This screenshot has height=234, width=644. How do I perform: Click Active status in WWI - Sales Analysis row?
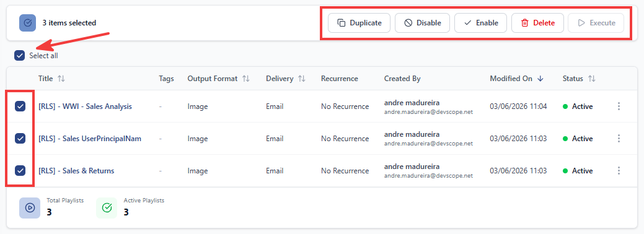(578, 106)
